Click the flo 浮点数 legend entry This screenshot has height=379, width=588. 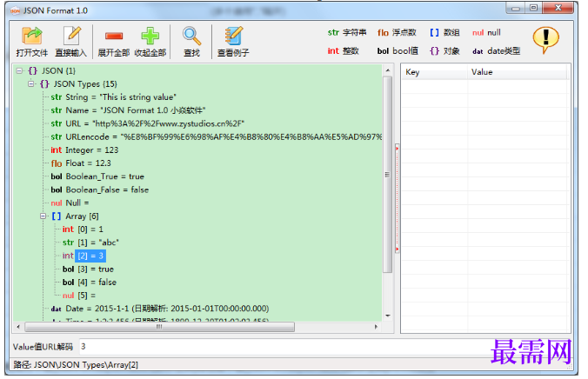click(397, 33)
